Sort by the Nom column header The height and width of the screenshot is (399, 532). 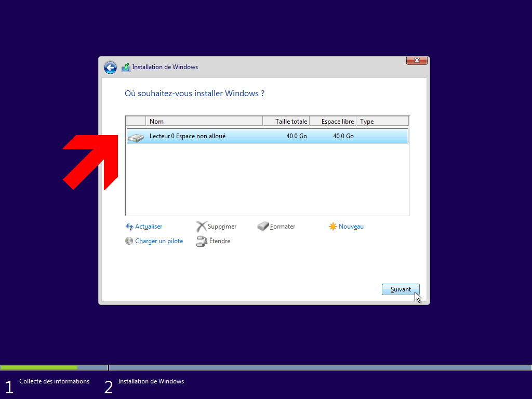(204, 121)
